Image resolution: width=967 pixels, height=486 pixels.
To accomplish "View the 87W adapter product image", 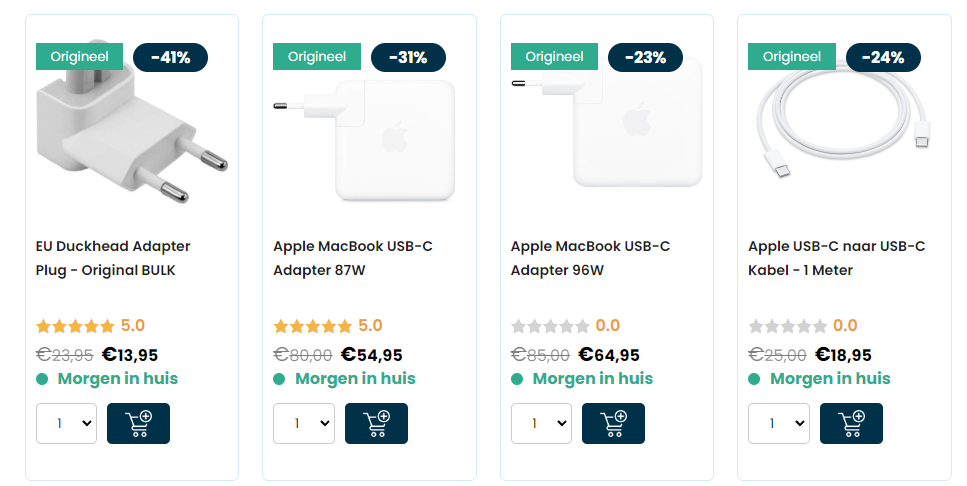I will 365,140.
